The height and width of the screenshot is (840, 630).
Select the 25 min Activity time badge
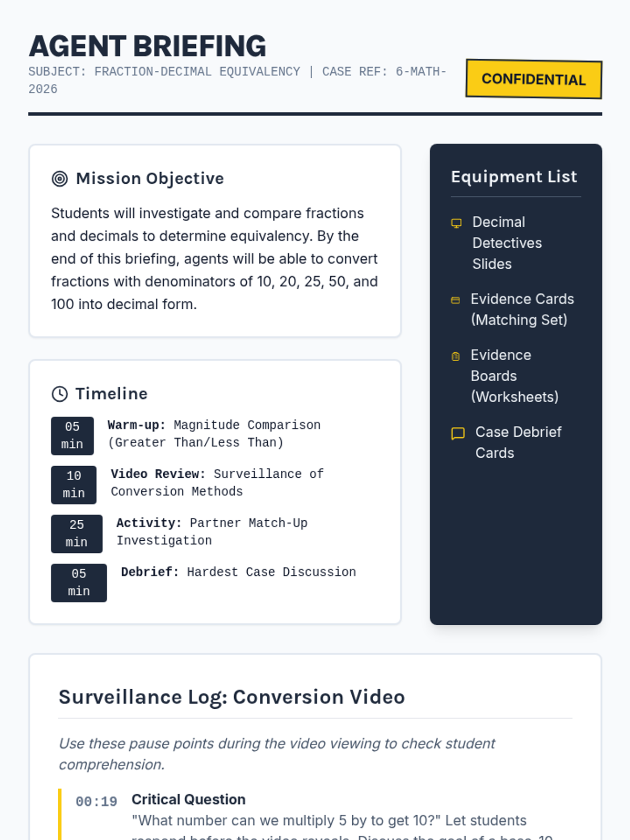click(x=77, y=533)
